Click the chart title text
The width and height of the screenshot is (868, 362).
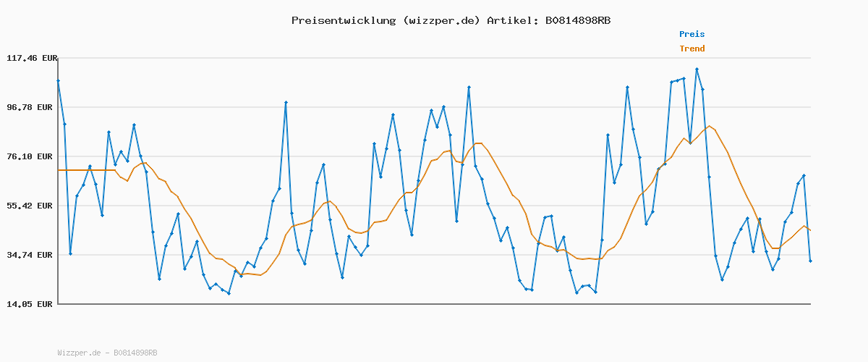click(451, 20)
